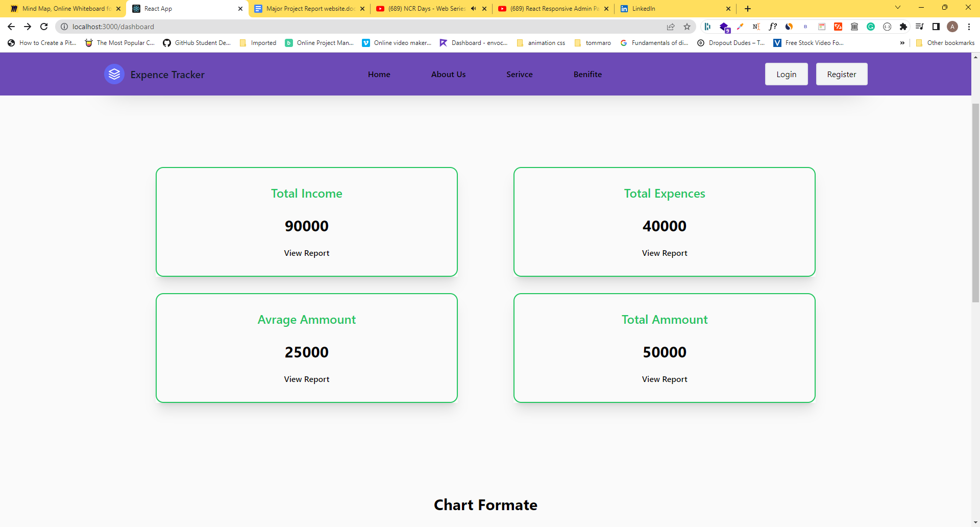Open the color picker eyedropper extension
The width and height of the screenshot is (980, 527).
[x=740, y=27]
